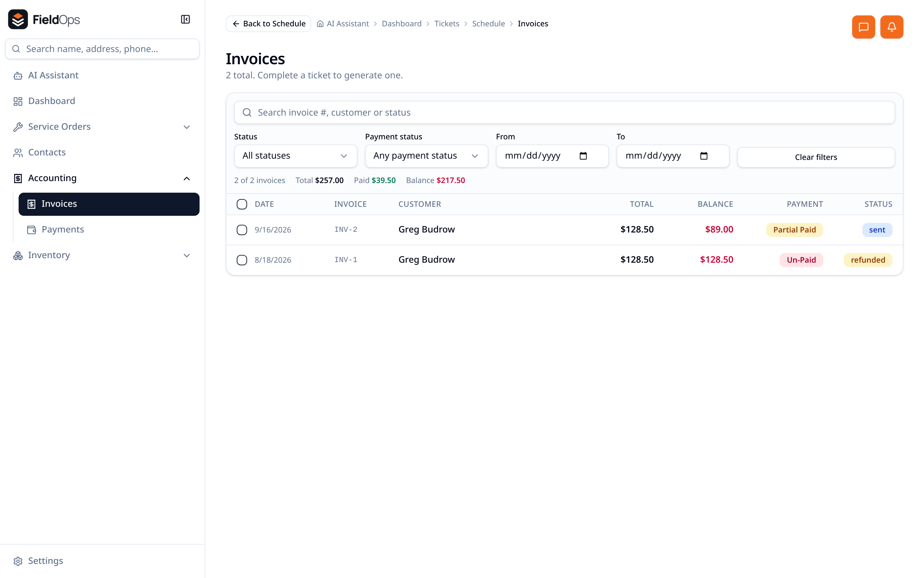The height and width of the screenshot is (578, 924).
Task: Expand the Service Orders chevron
Action: click(187, 127)
